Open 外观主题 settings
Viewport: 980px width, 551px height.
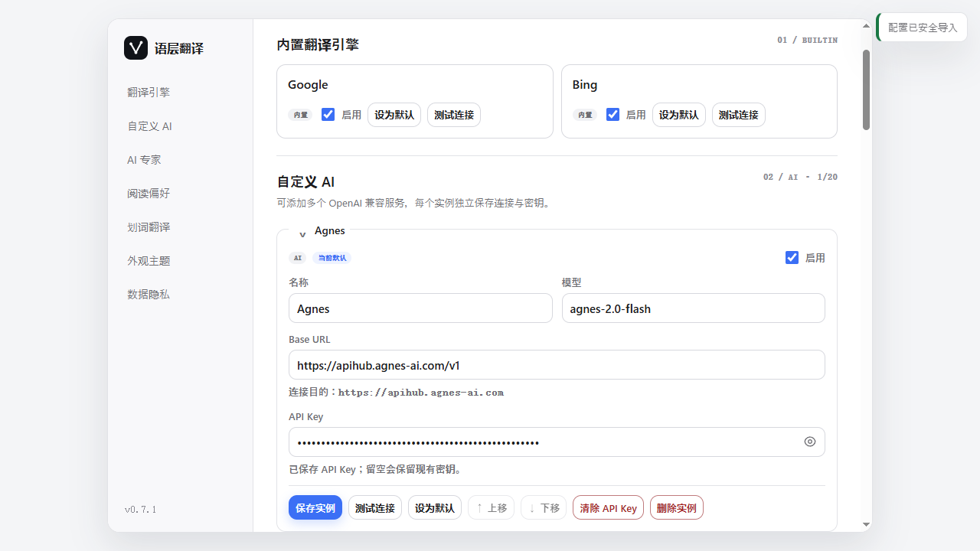(x=149, y=261)
